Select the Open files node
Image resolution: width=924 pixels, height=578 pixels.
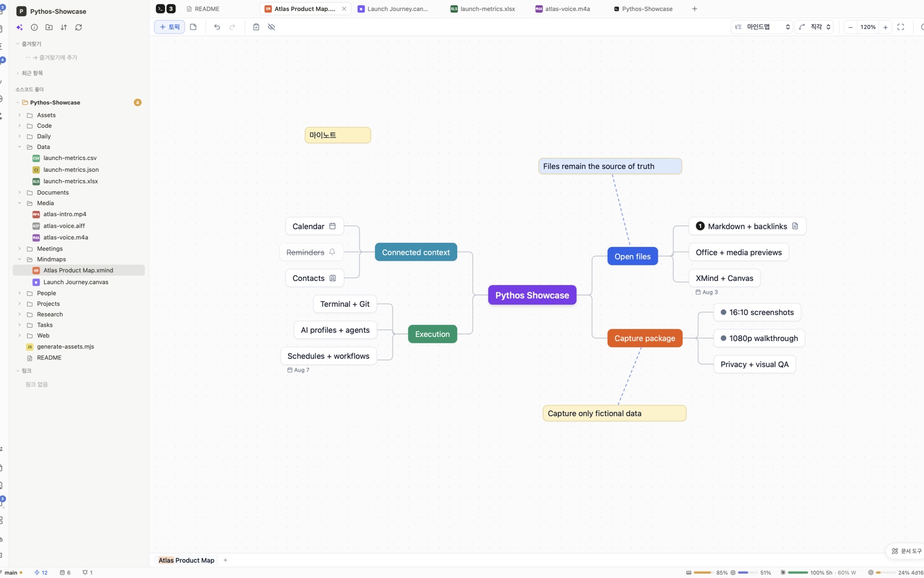coord(632,256)
